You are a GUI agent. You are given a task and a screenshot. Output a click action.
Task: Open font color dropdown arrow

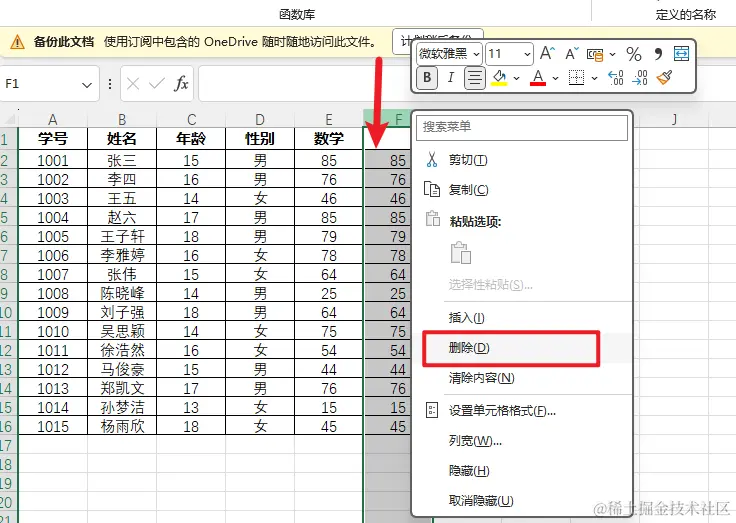point(555,78)
